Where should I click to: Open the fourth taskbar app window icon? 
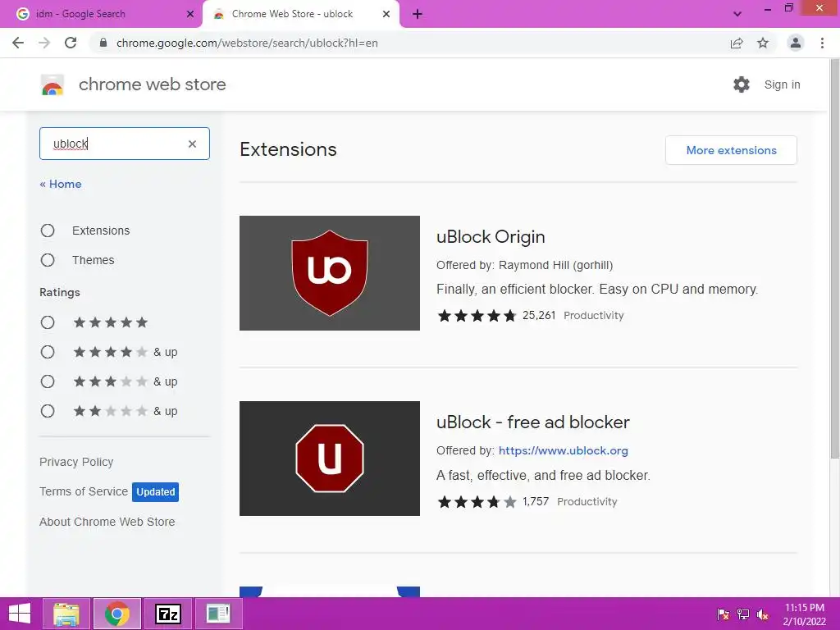click(218, 614)
